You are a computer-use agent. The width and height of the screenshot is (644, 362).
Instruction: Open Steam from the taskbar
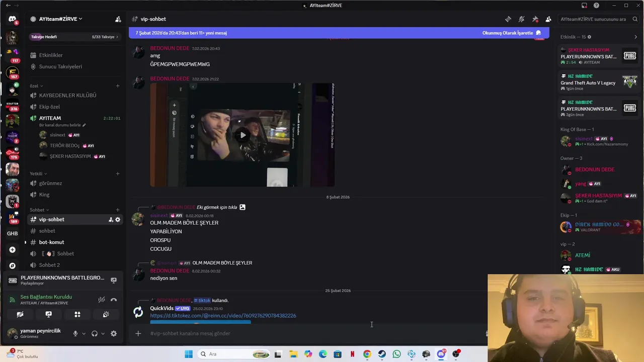point(382,354)
